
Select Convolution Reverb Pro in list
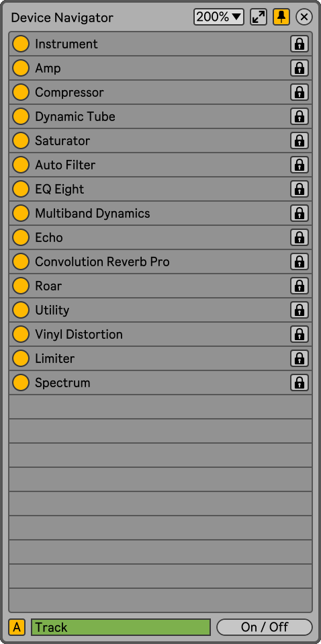(x=160, y=262)
